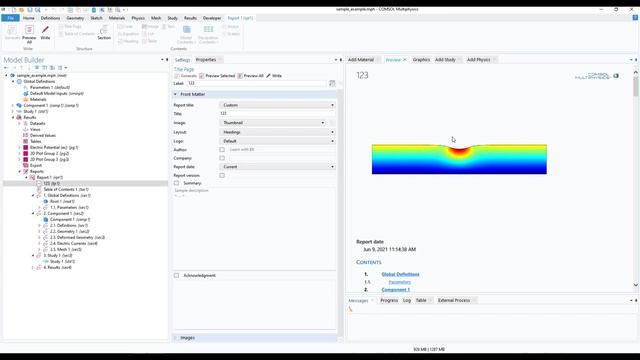Open the Logo Default dropdown

[x=278, y=141]
